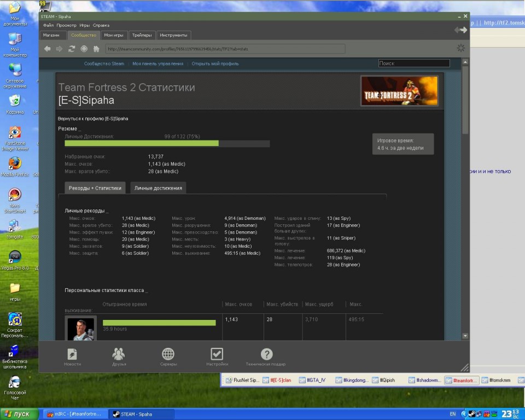The width and height of the screenshot is (525, 420).
Task: Click the Личные Достижения green progress bar
Action: [142, 143]
